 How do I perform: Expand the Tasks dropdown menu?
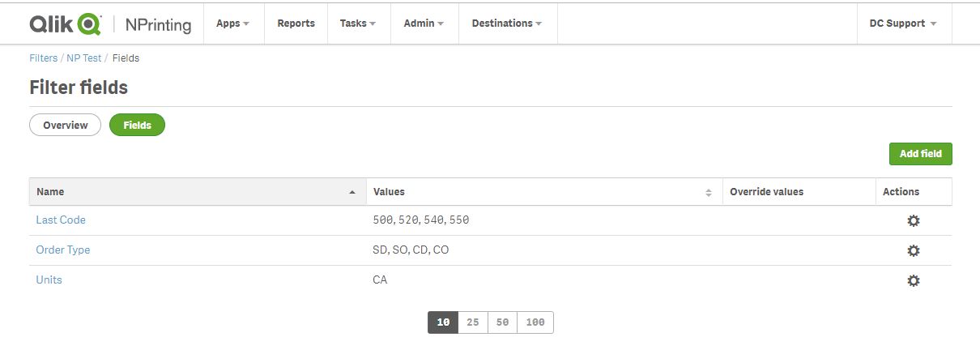point(357,23)
